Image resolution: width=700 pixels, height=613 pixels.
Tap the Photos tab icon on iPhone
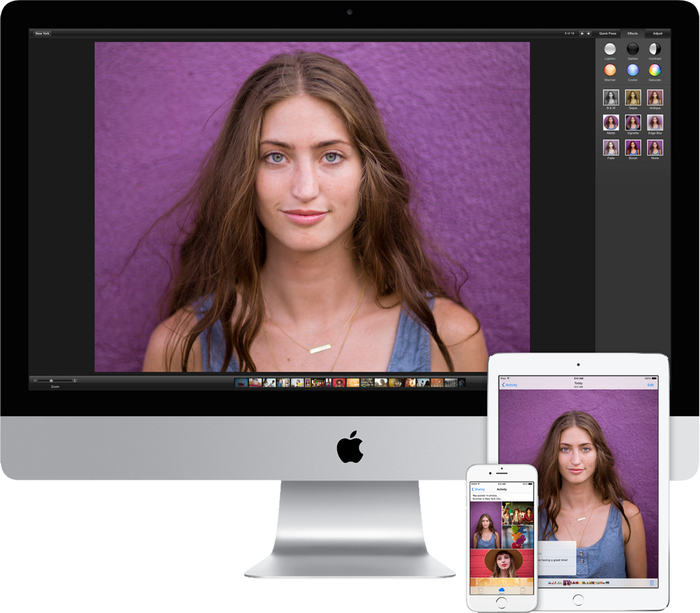point(481,591)
